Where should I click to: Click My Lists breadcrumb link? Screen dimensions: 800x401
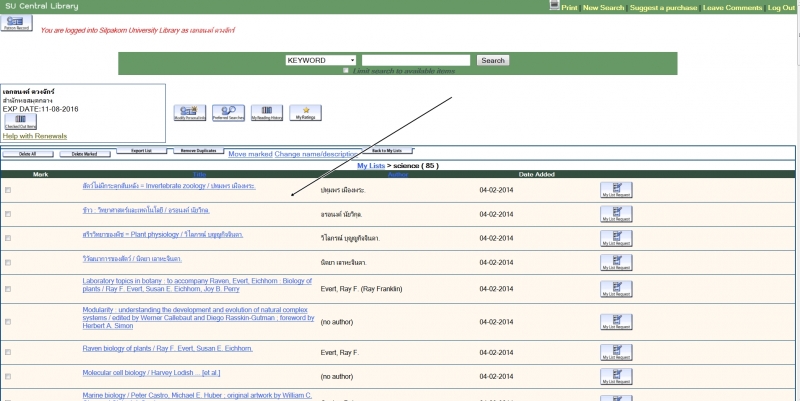pyautogui.click(x=371, y=166)
